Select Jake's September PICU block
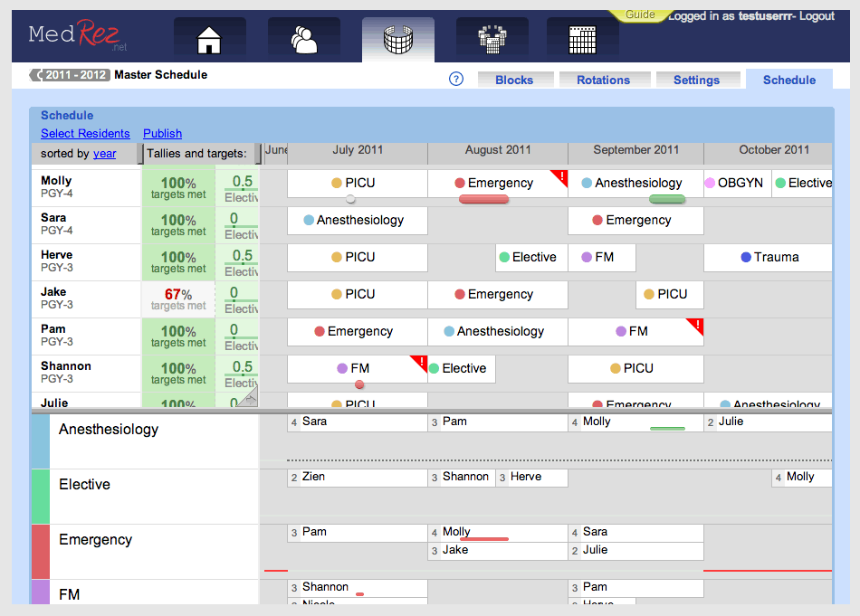 670,294
